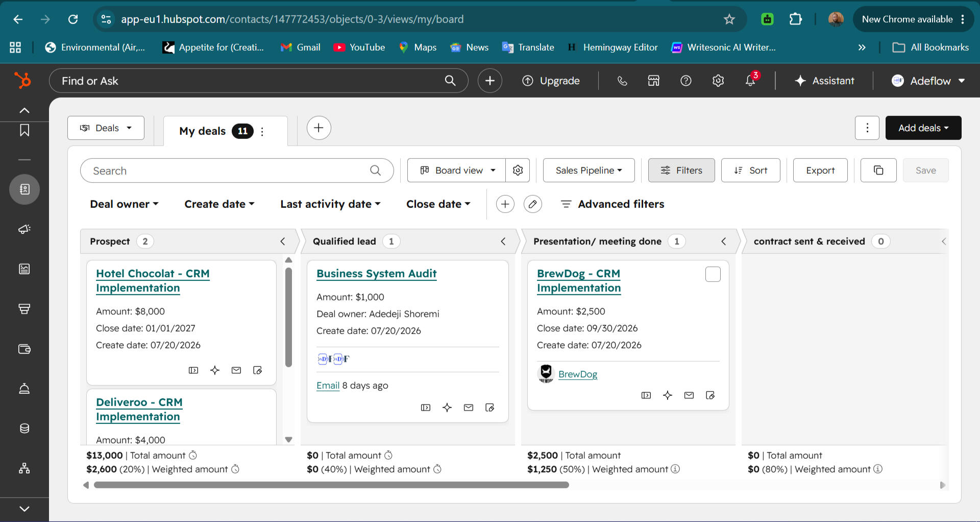Expand the Close date filter

tap(438, 204)
